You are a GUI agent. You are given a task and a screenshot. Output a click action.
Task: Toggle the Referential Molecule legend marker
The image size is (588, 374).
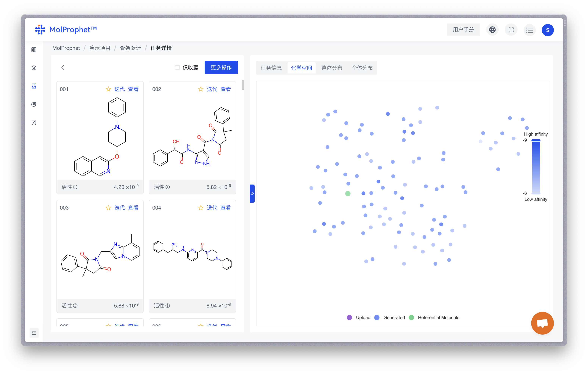pos(411,317)
